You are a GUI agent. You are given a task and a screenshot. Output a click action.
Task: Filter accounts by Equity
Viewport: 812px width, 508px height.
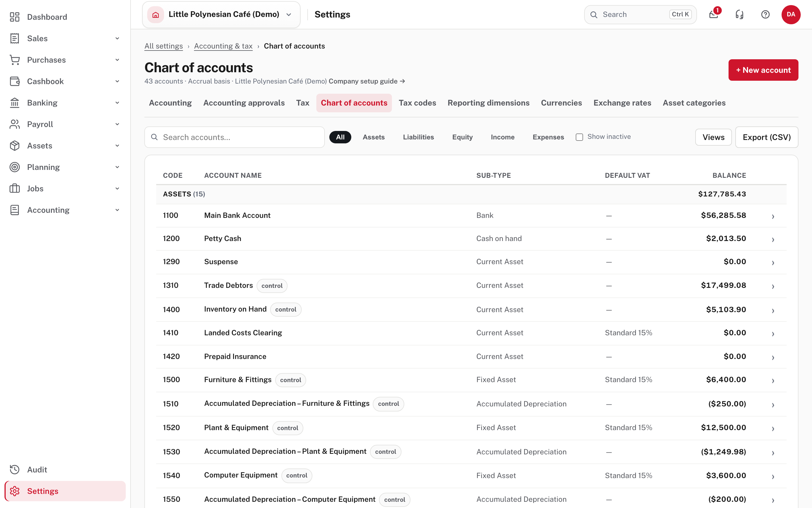(462, 137)
